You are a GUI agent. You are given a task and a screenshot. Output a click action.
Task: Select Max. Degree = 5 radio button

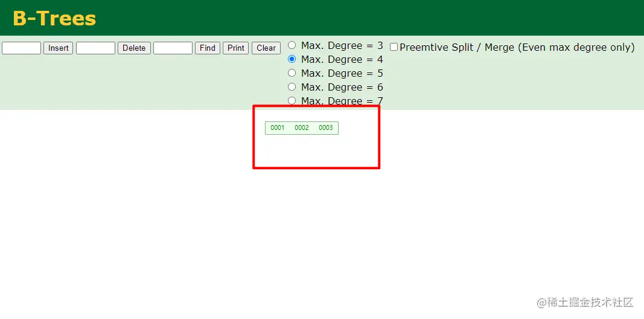coord(292,73)
